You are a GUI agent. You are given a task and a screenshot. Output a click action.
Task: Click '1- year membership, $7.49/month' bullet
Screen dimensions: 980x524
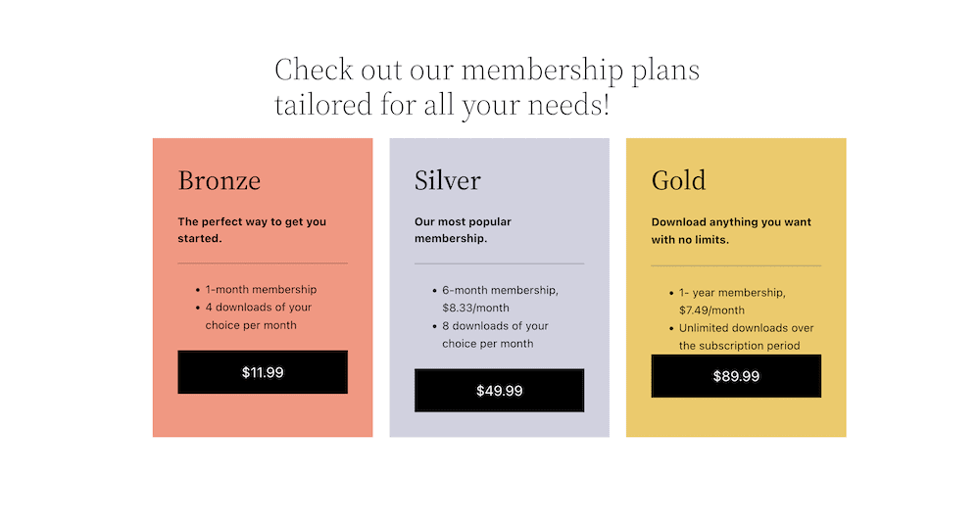(x=731, y=301)
